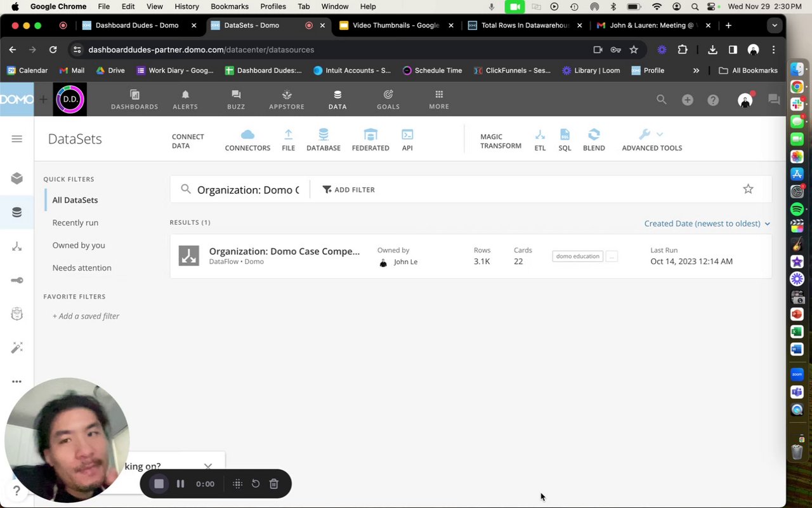The image size is (812, 508).
Task: Stop the Loom recording
Action: tap(159, 484)
